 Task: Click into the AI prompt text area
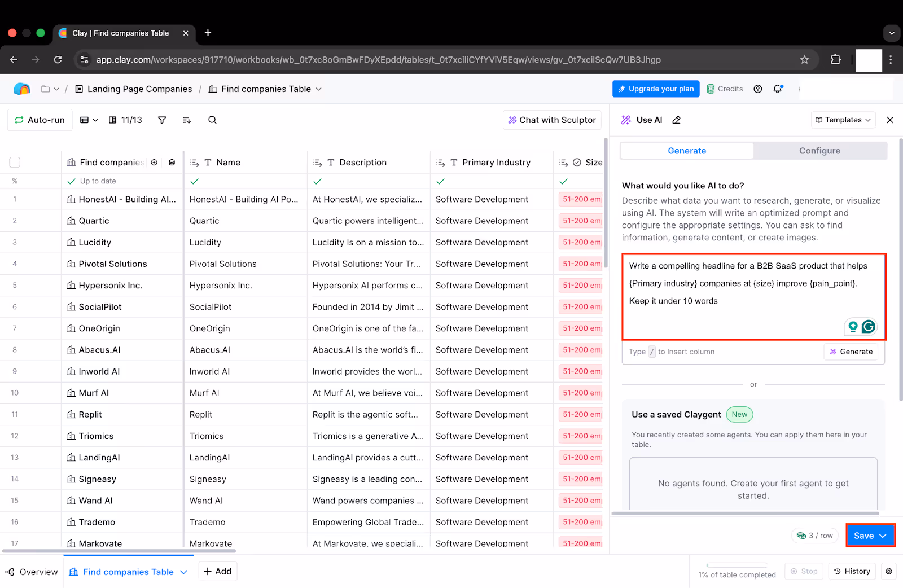pyautogui.click(x=754, y=297)
